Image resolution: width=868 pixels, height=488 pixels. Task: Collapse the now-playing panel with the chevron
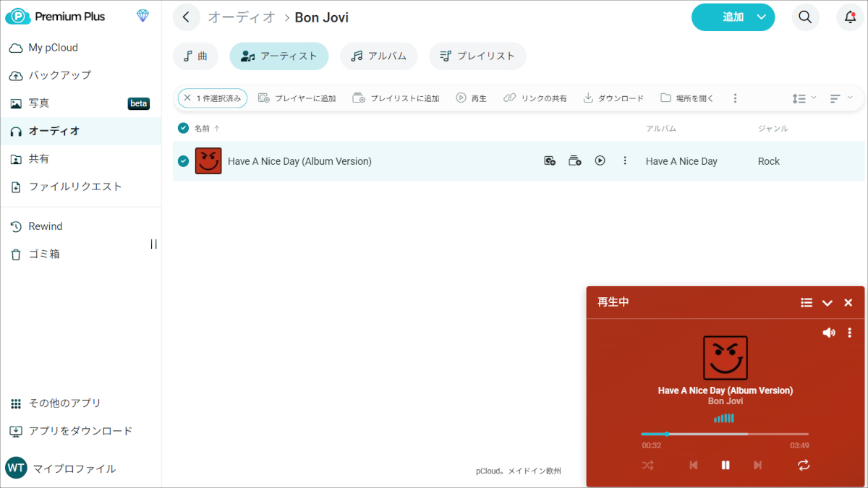coord(827,302)
